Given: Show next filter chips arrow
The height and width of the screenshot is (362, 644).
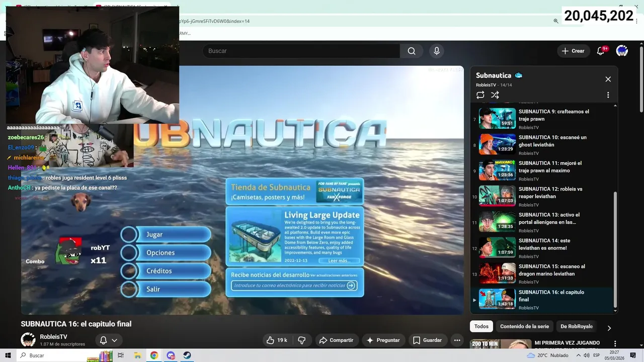Looking at the screenshot, I should (609, 328).
